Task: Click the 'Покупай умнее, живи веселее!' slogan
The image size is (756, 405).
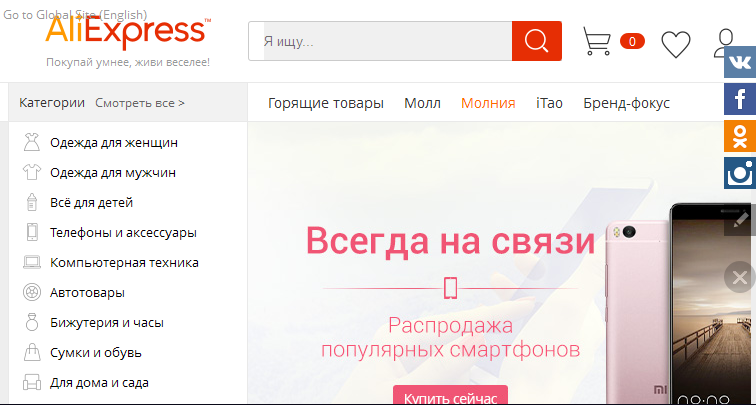Action: (128, 62)
